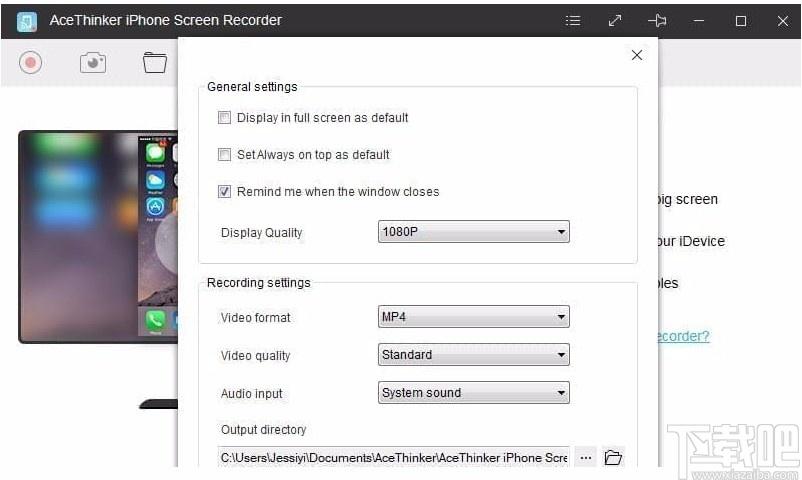Image resolution: width=802 pixels, height=480 pixels.
Task: Click the output directory path field
Action: pos(393,457)
